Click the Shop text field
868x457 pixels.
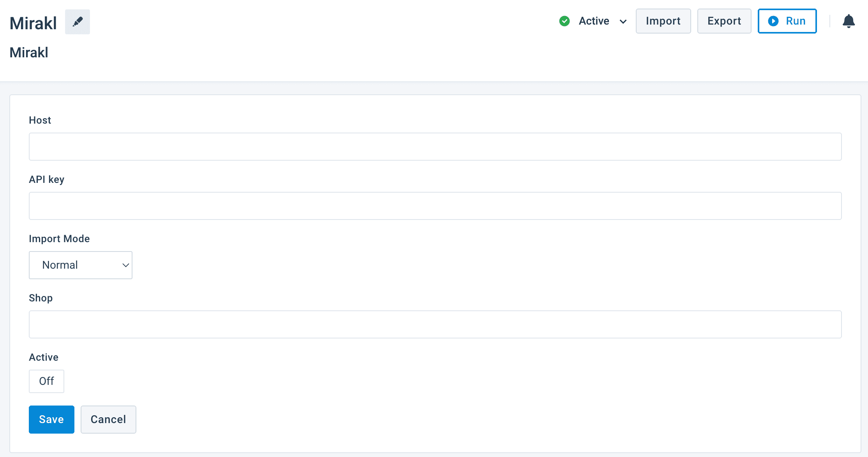(435, 324)
